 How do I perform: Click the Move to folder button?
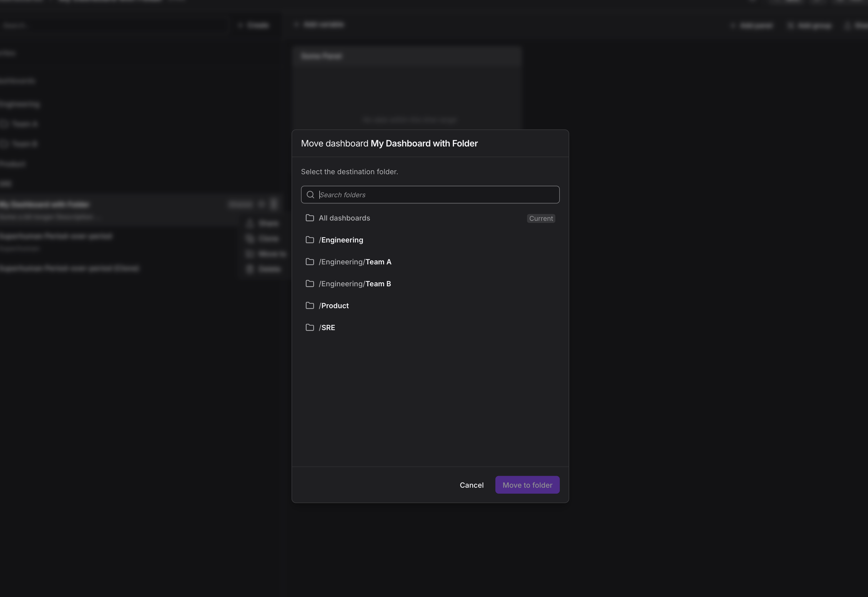pyautogui.click(x=527, y=485)
